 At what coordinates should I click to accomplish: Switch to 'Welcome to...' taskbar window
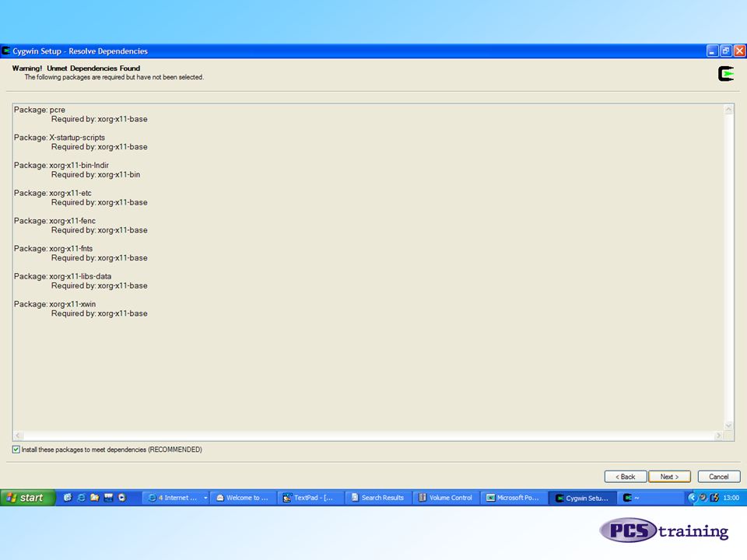click(x=243, y=498)
